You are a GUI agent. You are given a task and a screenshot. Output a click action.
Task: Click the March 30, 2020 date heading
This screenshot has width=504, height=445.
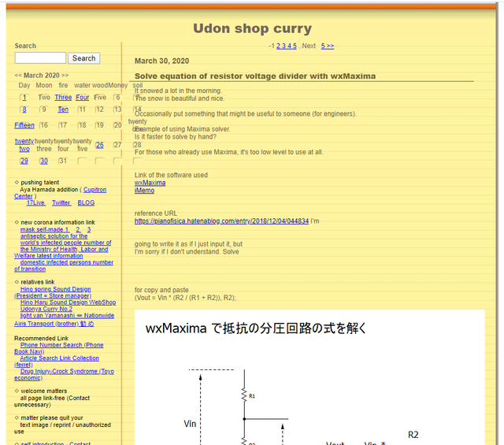(161, 61)
